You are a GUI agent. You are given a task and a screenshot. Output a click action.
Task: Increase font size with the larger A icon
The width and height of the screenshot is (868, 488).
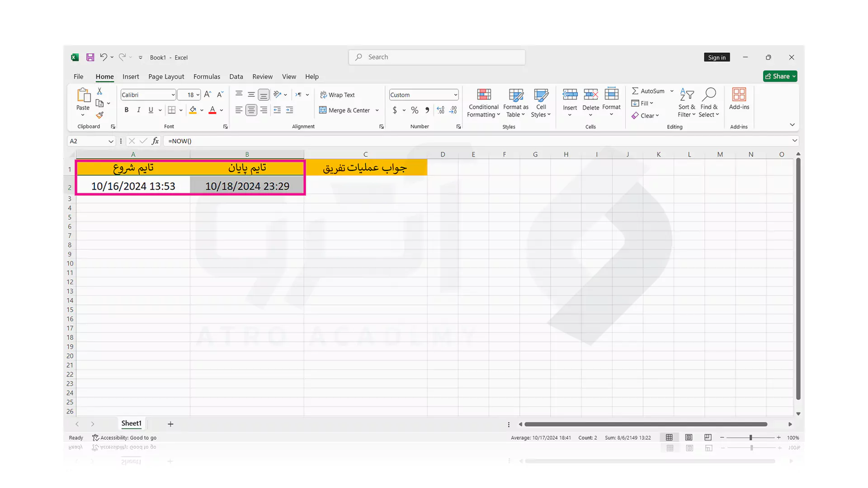point(208,94)
